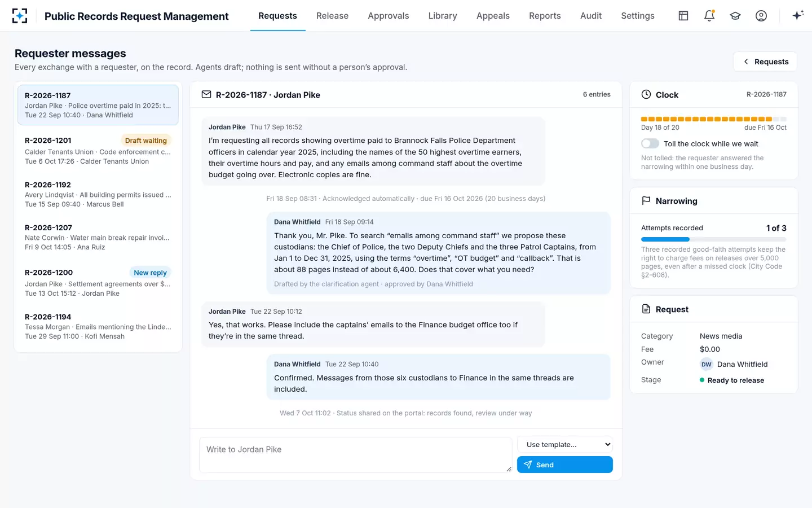
Task: Click the 'News media' category value
Action: point(721,336)
